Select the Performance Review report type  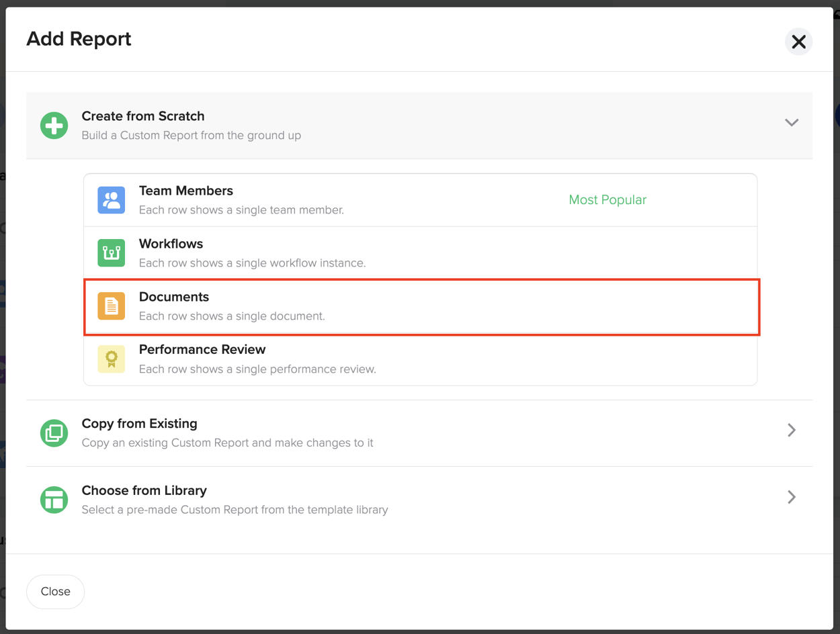421,359
